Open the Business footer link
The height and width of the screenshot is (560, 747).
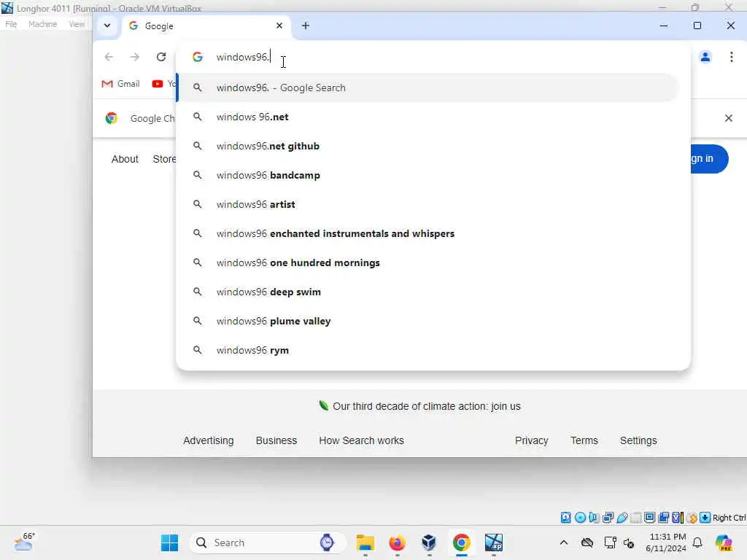coord(276,440)
